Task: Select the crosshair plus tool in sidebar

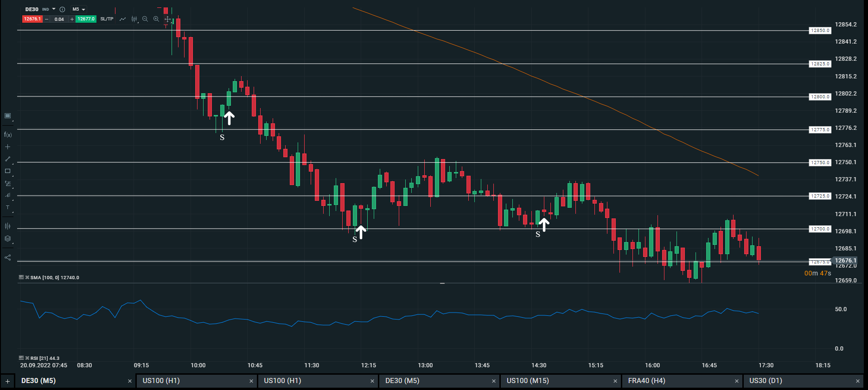Action: point(7,147)
